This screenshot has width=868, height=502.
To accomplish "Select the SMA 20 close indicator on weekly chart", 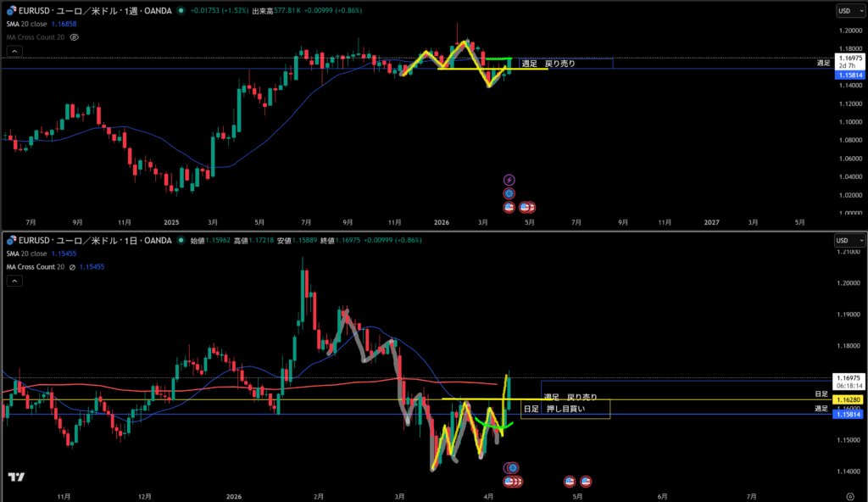I will pyautogui.click(x=31, y=25).
